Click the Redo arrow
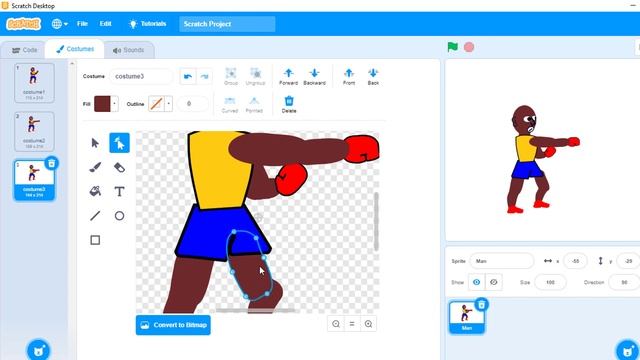Viewport: 640px width, 360px height. point(204,76)
